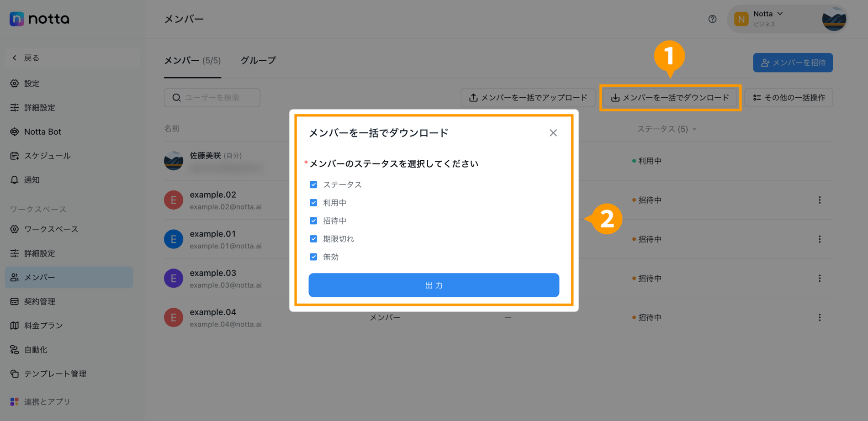
Task: Uncheck 期限切れ checkbox
Action: click(313, 239)
